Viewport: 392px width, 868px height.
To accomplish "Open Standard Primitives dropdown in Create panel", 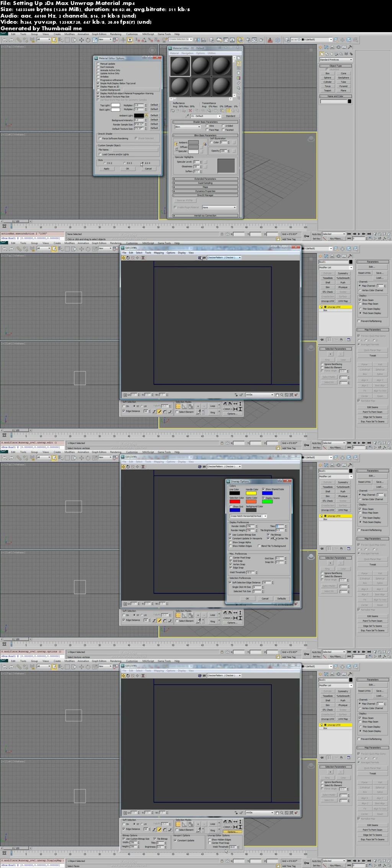I will click(x=335, y=60).
